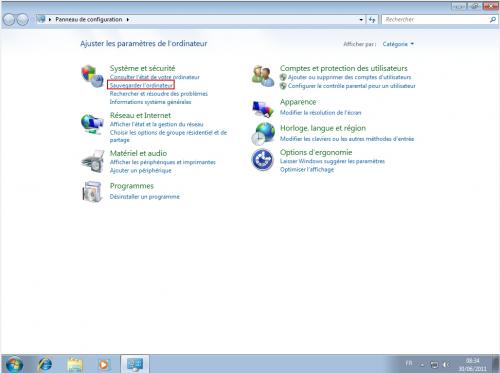Click Modifier les claviers ou autres méthodes d'entrée
This screenshot has height=373, width=500.
(347, 139)
